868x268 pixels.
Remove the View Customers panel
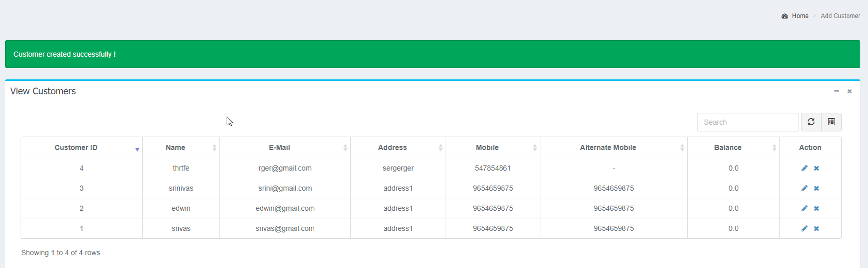coord(849,91)
